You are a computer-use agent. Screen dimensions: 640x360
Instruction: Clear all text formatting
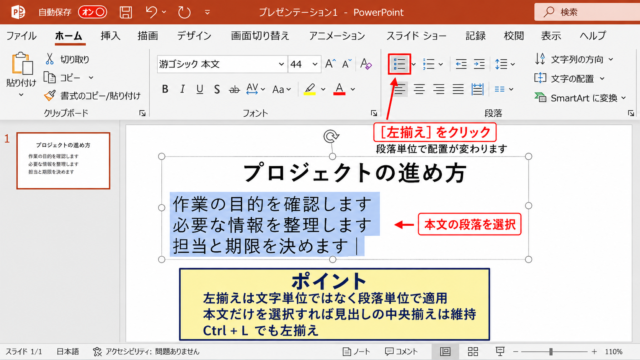click(366, 64)
